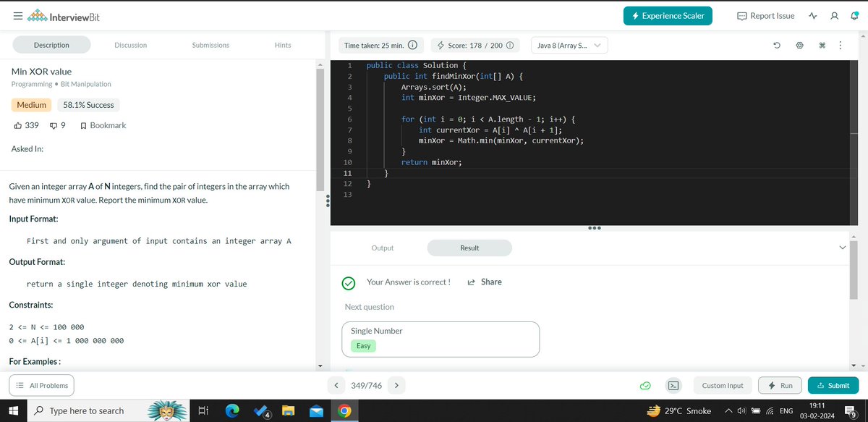Open the clock showing 19:11
868x422 pixels.
[817, 410]
